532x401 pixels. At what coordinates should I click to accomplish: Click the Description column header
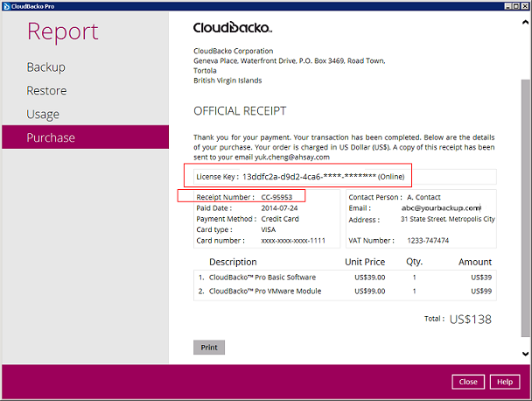tap(233, 262)
